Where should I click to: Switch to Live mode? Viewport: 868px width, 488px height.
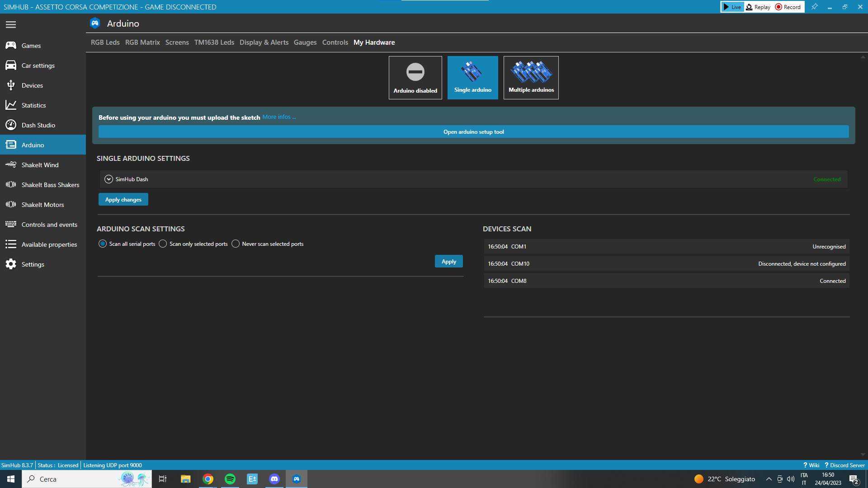click(x=732, y=7)
